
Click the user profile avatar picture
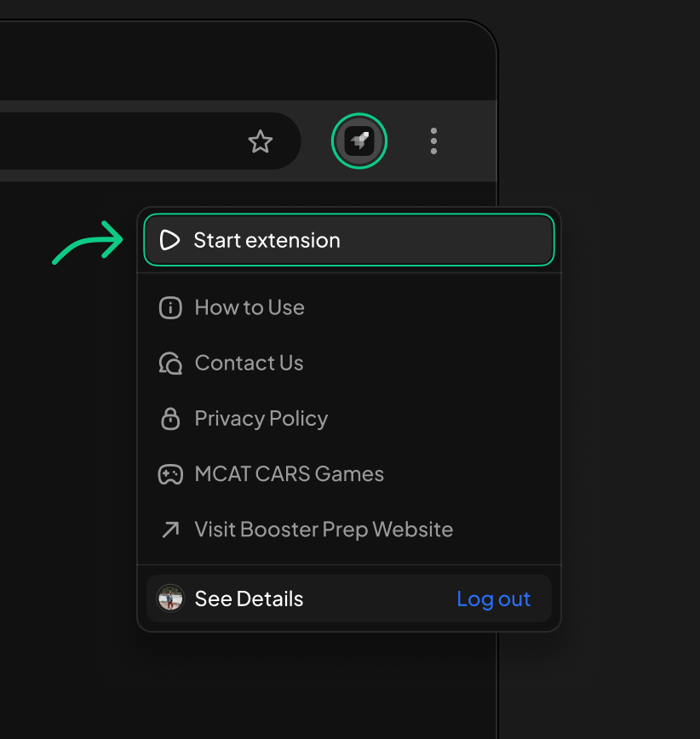tap(170, 599)
